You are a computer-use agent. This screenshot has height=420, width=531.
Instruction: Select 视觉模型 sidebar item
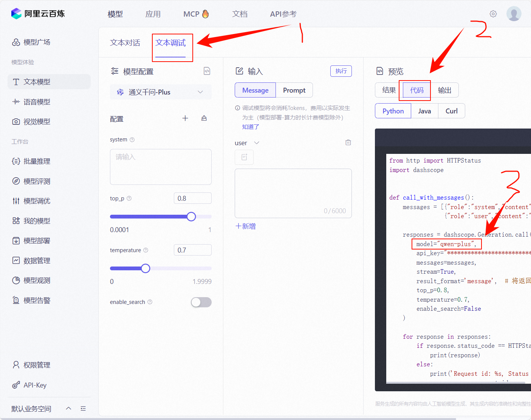coord(49,121)
